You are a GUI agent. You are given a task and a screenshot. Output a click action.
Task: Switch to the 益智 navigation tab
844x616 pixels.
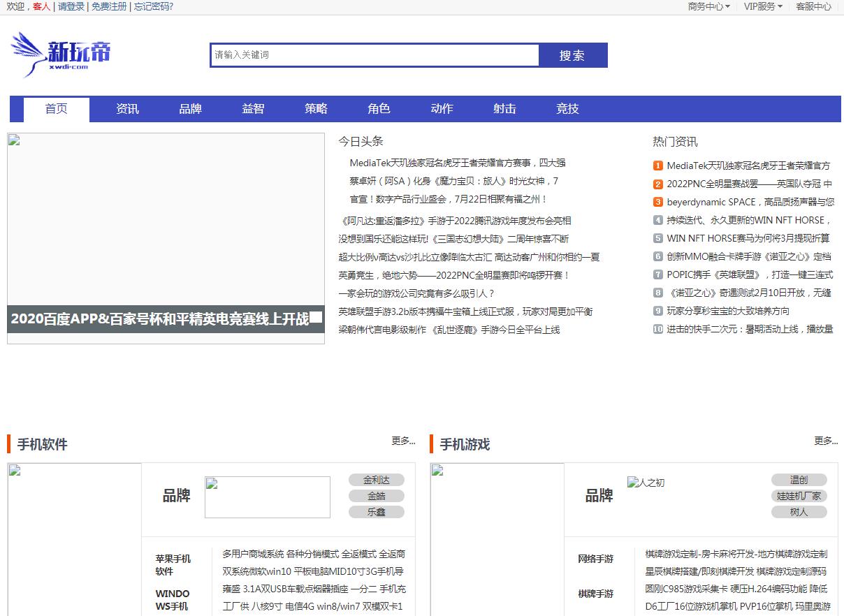tap(253, 109)
